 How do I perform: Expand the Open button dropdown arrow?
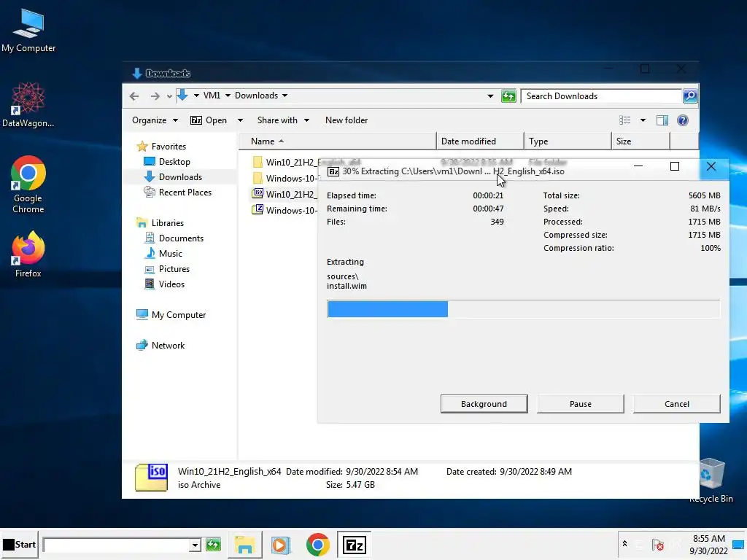[240, 120]
